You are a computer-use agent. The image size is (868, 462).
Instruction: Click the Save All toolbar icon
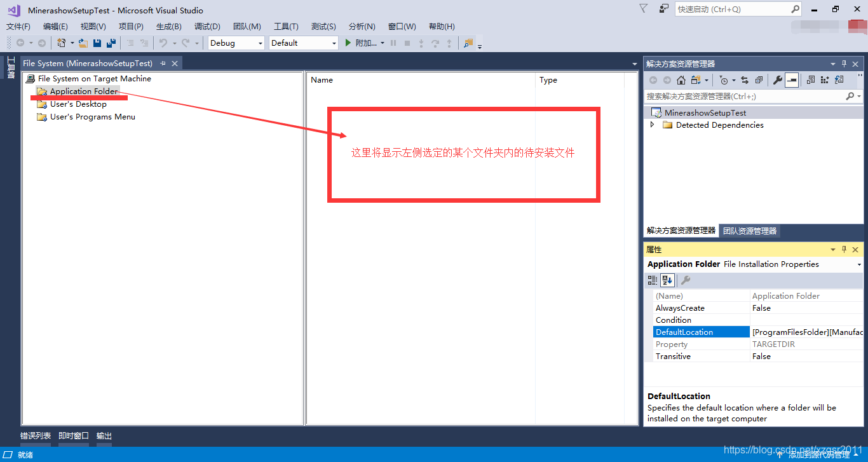coord(111,43)
